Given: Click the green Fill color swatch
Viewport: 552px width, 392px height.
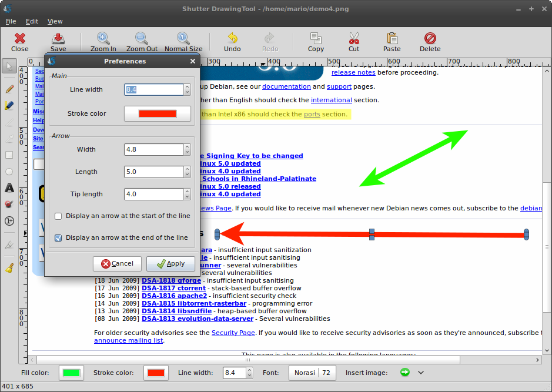Looking at the screenshot, I should [x=71, y=373].
